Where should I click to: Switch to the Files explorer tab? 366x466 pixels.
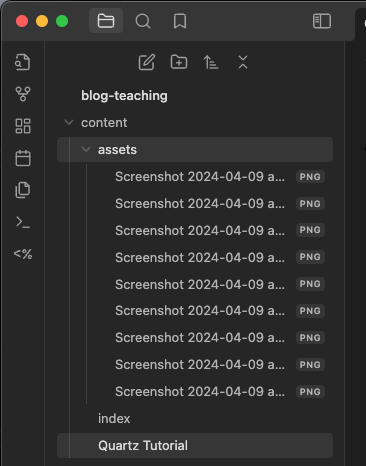(x=106, y=21)
